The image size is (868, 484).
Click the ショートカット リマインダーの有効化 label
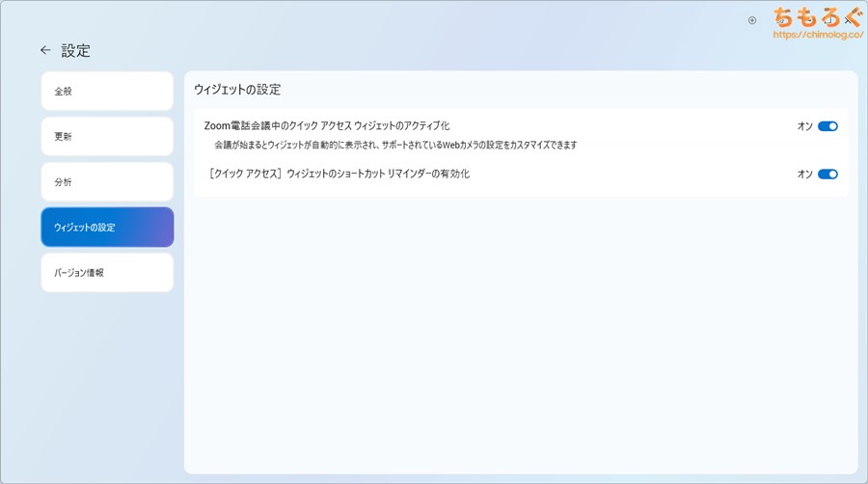pos(339,175)
